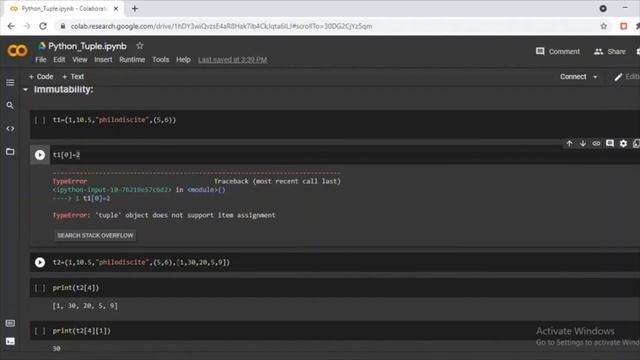Open the find and replace search icon
640x360 pixels.
[x=10, y=106]
